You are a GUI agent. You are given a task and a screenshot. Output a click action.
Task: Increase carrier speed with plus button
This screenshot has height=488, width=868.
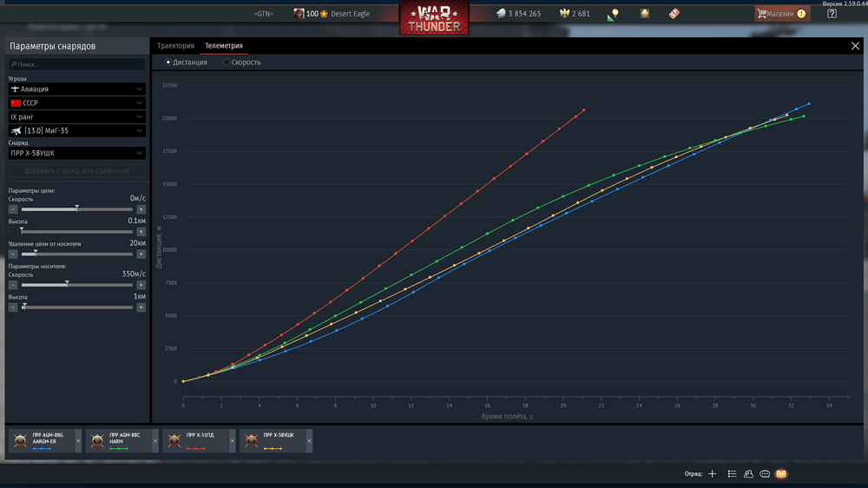141,285
